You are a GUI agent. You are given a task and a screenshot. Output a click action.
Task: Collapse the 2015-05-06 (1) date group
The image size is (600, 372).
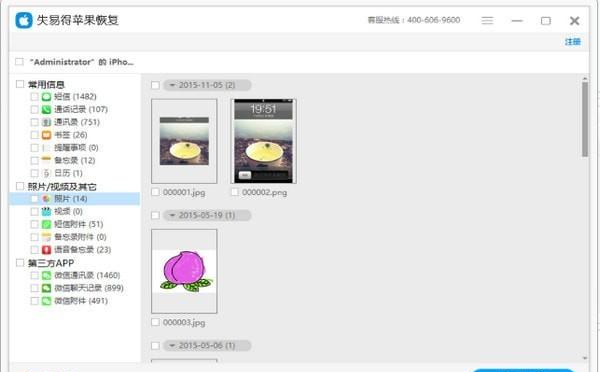(172, 346)
